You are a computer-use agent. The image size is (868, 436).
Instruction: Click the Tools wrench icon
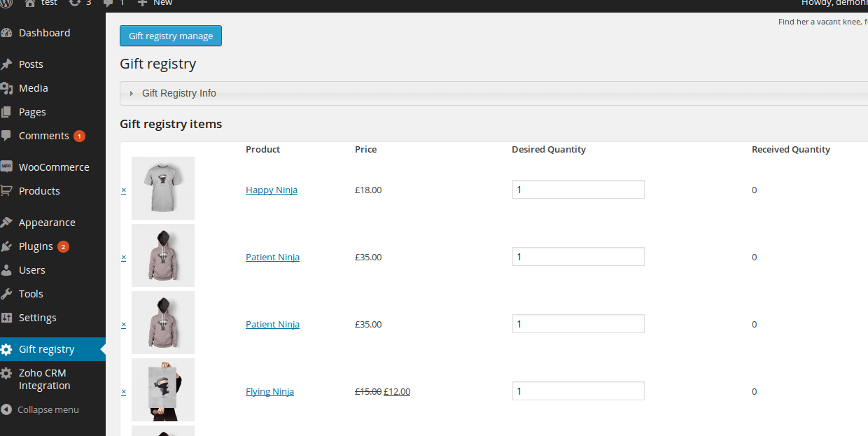pyautogui.click(x=7, y=294)
